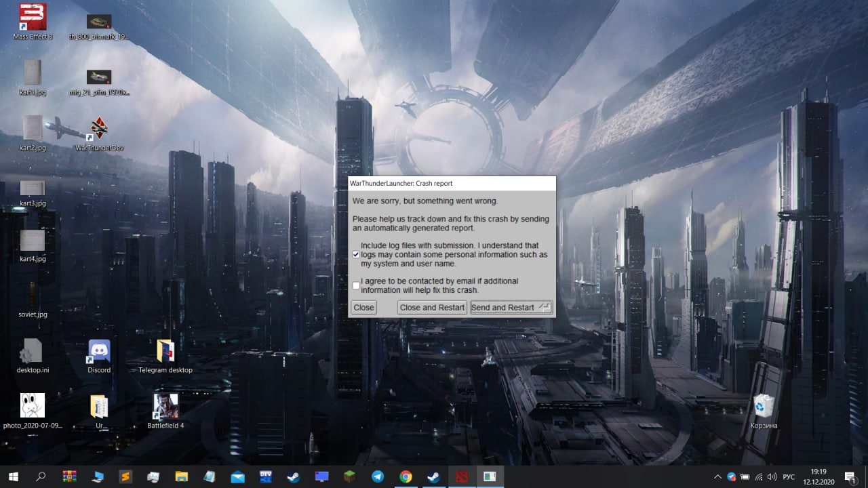Select the Telegram desktop folder icon
Image resolution: width=868 pixels, height=488 pixels.
[165, 356]
